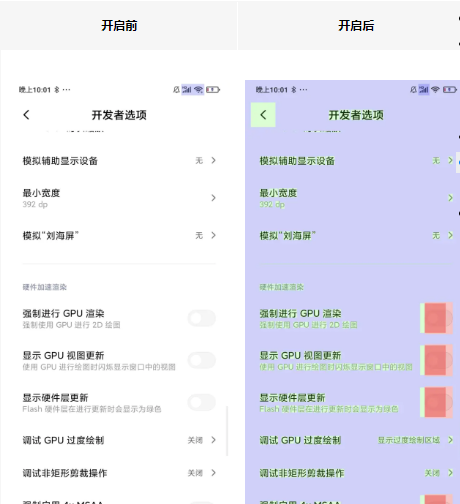Click the 开启前 screen's vertical scrollbar

coord(227,431)
